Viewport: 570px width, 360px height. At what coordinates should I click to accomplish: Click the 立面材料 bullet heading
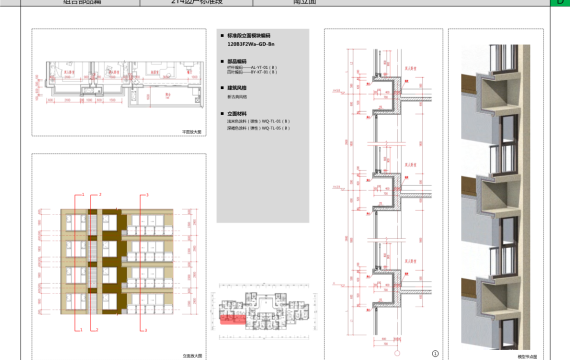237,114
